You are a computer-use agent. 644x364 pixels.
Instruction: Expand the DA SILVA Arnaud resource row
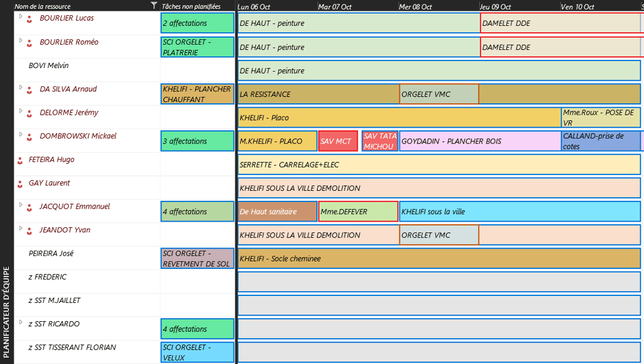click(x=21, y=87)
